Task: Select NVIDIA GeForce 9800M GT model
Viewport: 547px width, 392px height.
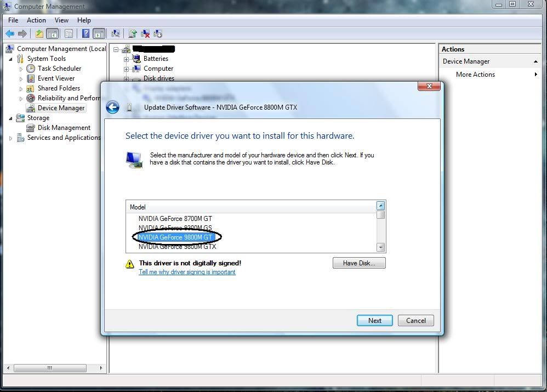Action: point(175,237)
